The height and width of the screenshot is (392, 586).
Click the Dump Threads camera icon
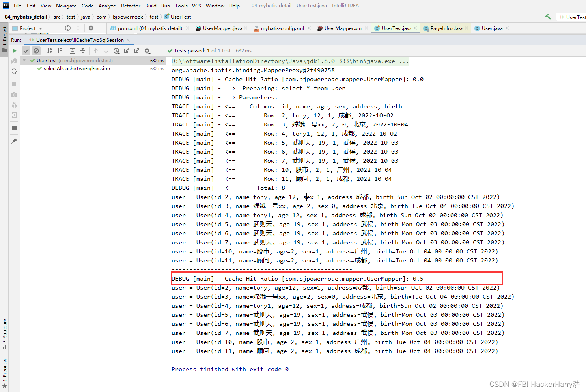point(14,95)
